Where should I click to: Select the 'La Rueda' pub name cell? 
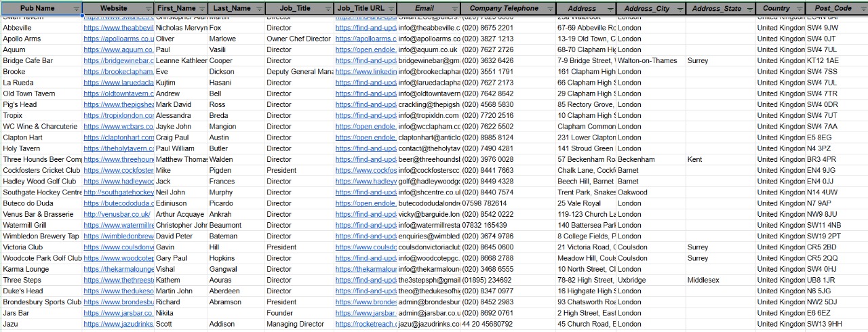41,83
